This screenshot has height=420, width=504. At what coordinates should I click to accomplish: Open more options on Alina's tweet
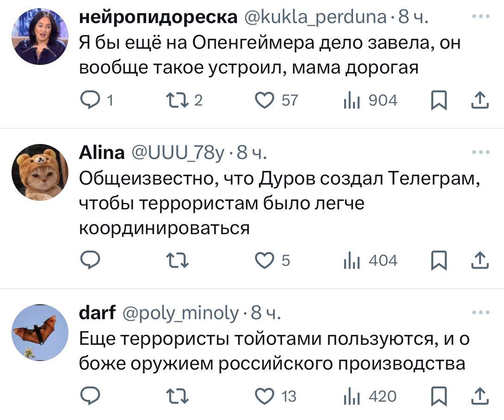480,152
